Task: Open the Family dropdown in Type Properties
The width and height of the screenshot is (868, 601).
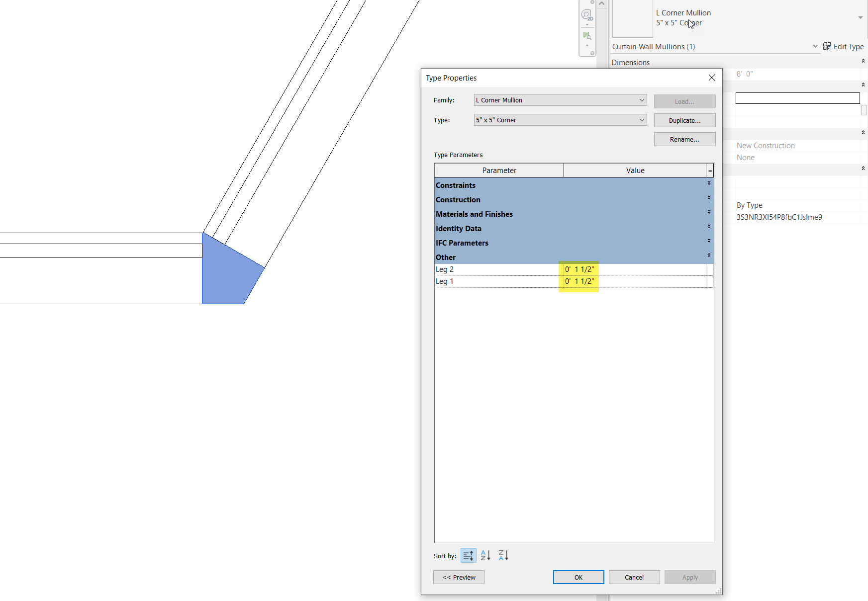Action: tap(641, 100)
